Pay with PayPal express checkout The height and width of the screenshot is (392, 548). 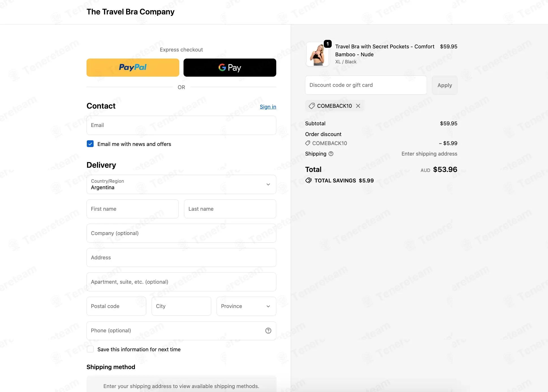pyautogui.click(x=133, y=68)
